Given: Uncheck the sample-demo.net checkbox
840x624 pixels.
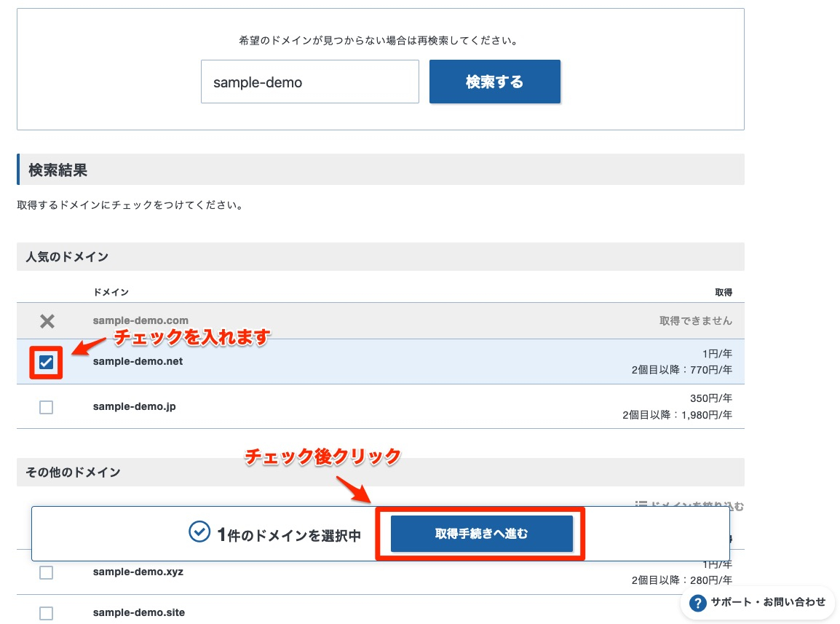Looking at the screenshot, I should click(46, 363).
